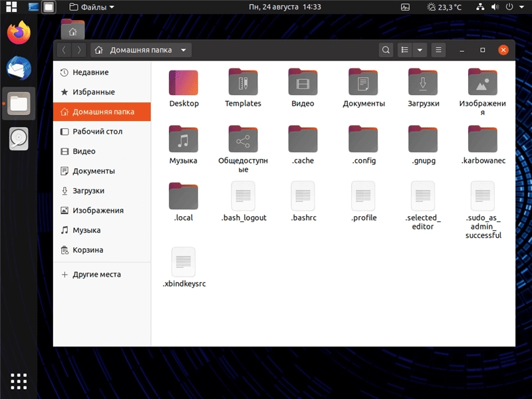Open Видео in the sidebar
The height and width of the screenshot is (399, 532).
click(x=102, y=151)
